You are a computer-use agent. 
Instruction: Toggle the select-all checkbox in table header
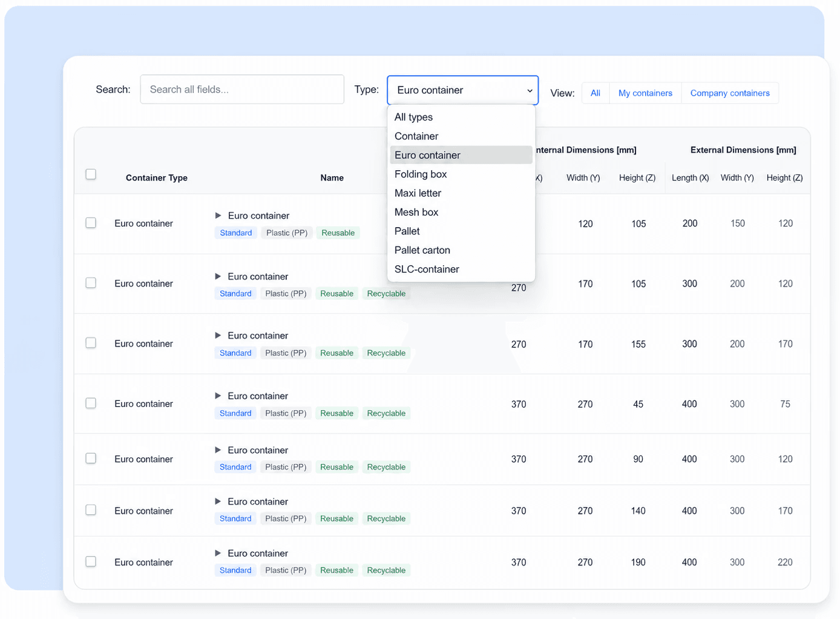click(91, 174)
